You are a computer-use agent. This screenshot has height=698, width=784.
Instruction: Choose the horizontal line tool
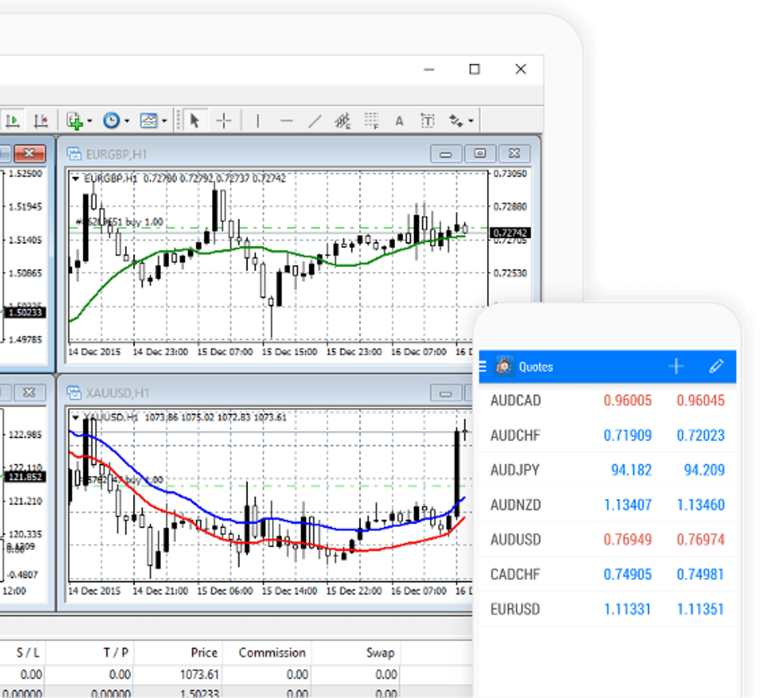click(x=286, y=121)
